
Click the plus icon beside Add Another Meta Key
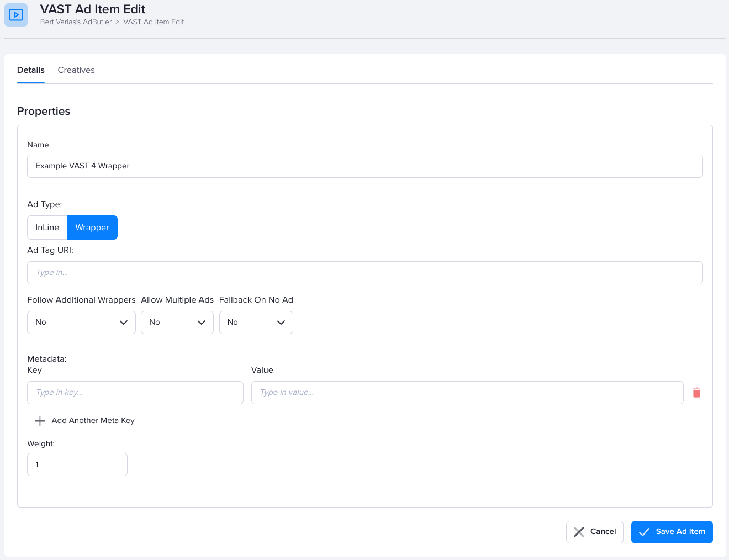coord(40,421)
